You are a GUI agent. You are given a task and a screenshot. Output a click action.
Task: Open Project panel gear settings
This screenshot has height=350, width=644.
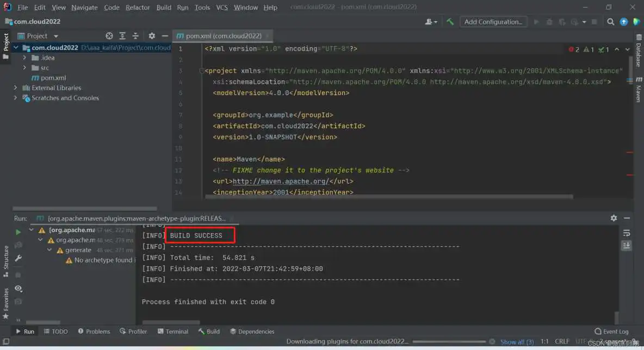coord(152,36)
